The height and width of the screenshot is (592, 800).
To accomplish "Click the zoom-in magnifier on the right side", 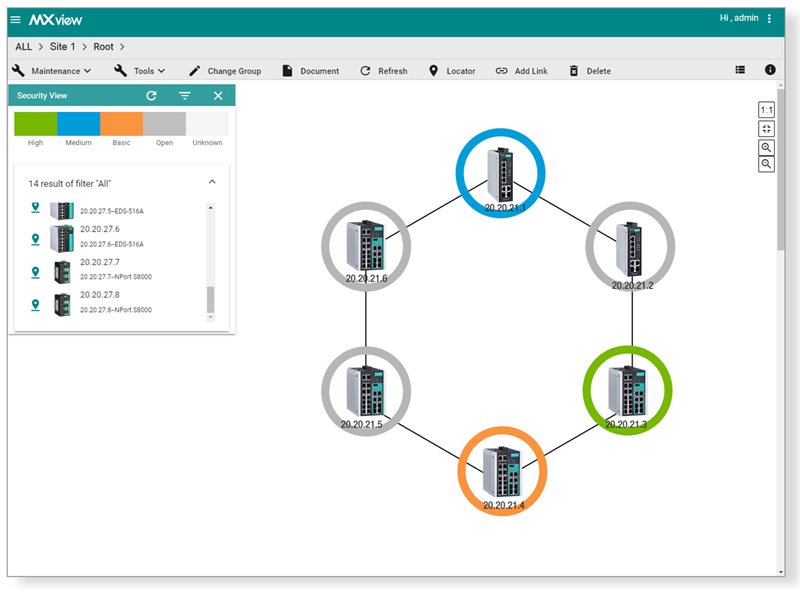I will [x=766, y=148].
